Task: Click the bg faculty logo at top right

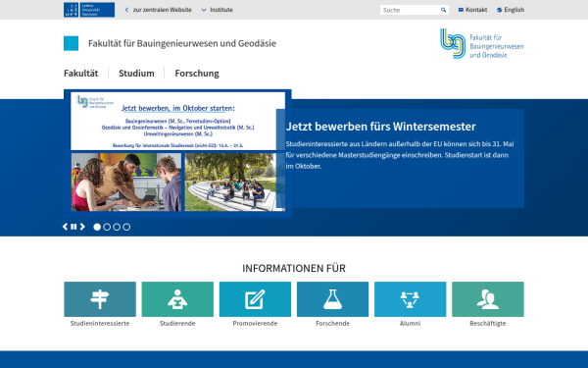Action: coord(482,43)
